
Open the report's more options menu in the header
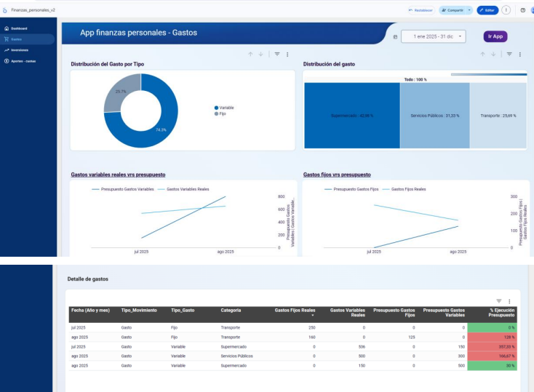point(506,10)
